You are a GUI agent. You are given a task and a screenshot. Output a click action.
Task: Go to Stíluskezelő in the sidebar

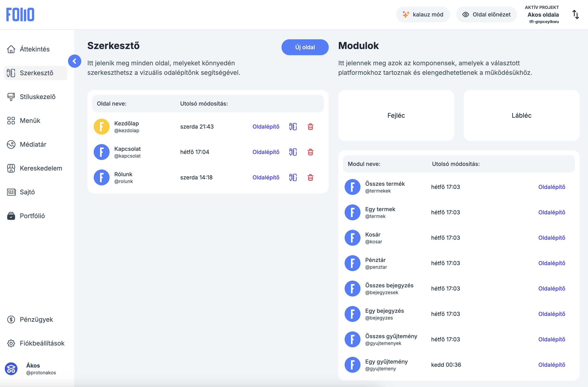click(37, 97)
